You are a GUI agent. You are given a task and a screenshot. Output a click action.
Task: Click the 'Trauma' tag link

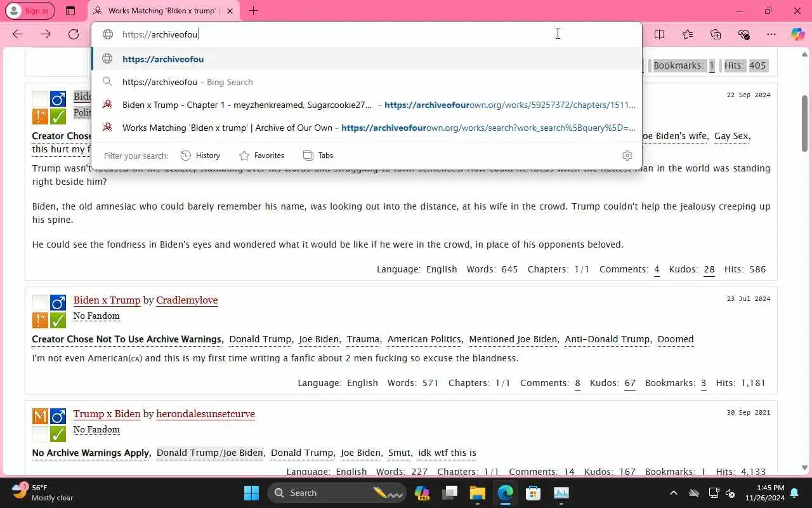[x=363, y=339]
